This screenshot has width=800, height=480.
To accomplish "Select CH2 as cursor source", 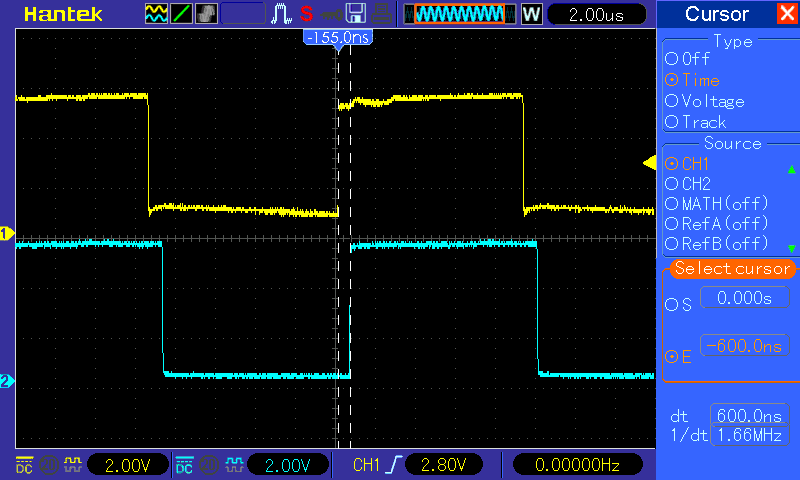I will coord(671,184).
